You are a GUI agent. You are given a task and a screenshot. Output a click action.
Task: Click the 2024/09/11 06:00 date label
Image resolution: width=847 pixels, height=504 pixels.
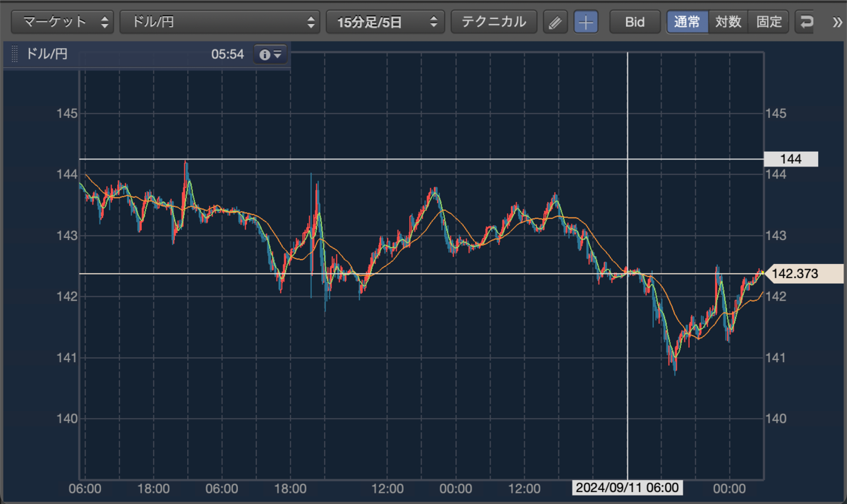click(627, 488)
